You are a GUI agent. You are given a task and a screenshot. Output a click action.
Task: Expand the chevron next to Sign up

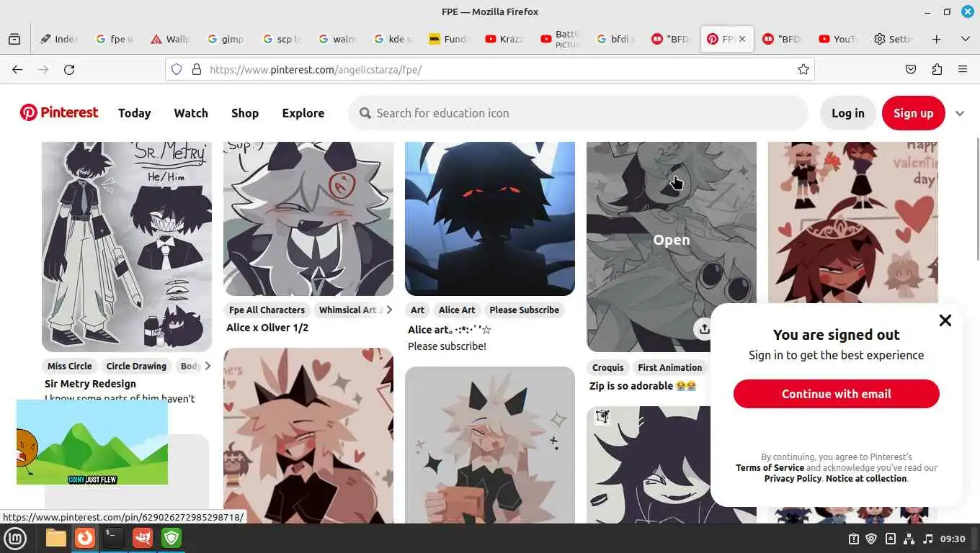(x=960, y=113)
